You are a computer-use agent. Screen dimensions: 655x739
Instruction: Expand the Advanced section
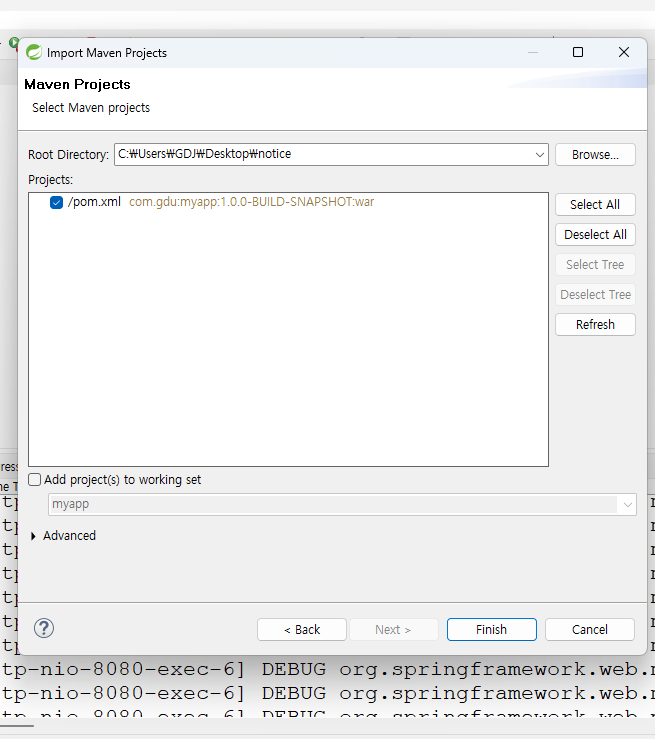click(33, 536)
